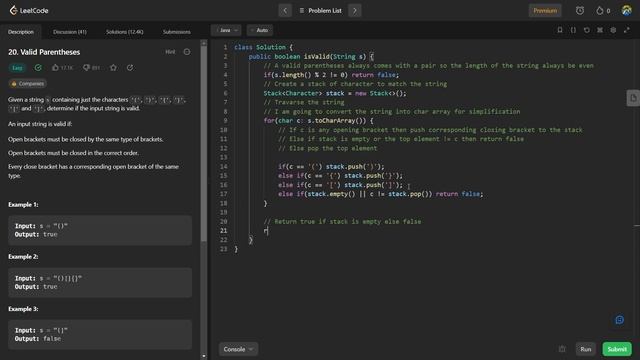This screenshot has height=360, width=640.
Task: Click code line 1 'class Solution {'
Action: point(263,47)
